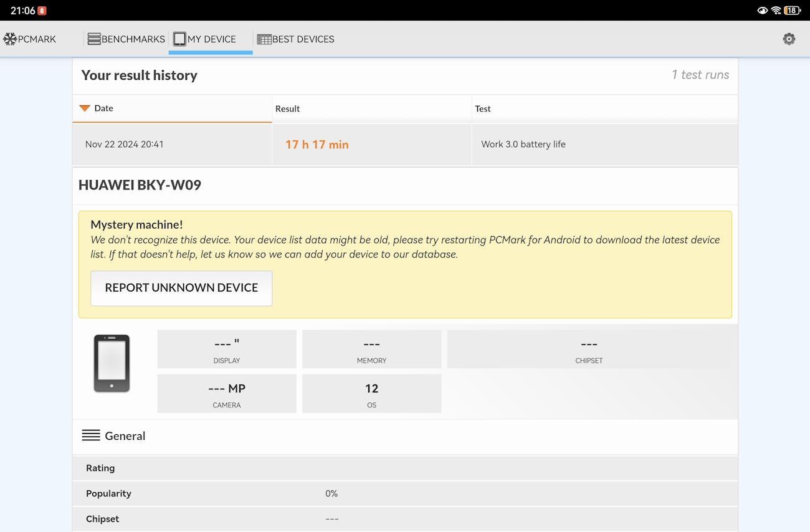The height and width of the screenshot is (532, 810).
Task: Click the My Device tablet icon
Action: (x=179, y=39)
